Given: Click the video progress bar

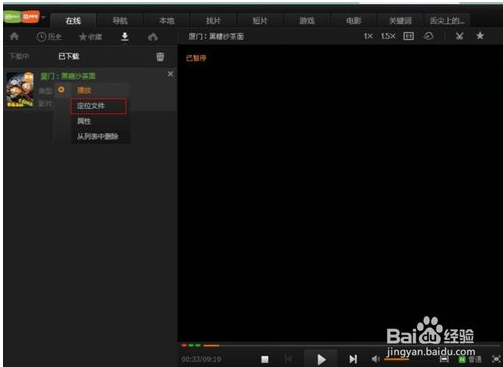Looking at the screenshot, I should click(340, 346).
